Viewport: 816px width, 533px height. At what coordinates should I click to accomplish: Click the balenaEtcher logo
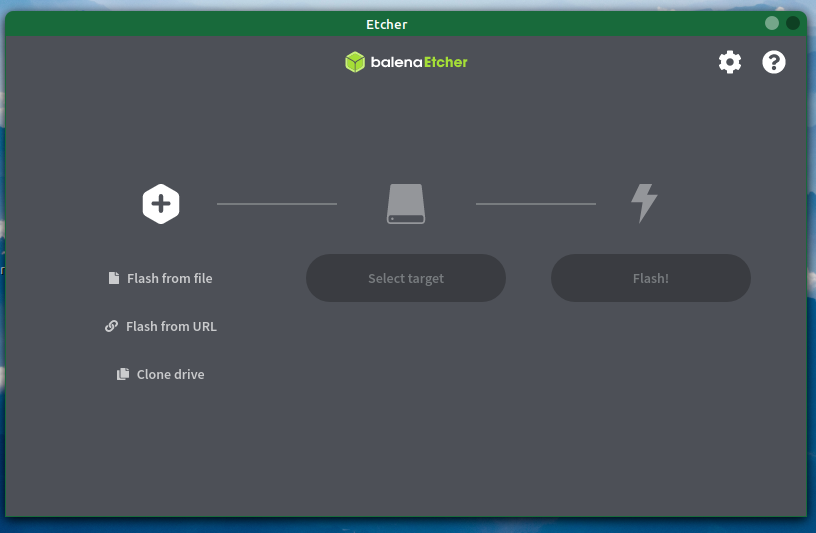coord(406,62)
